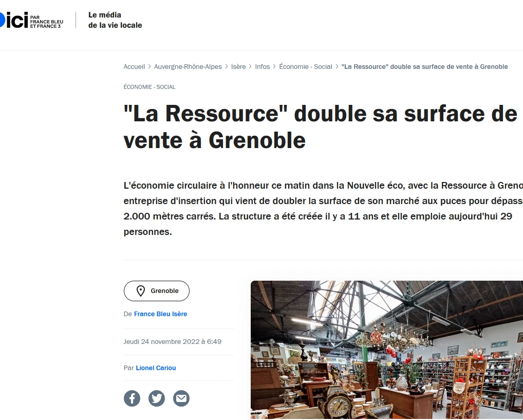Open the Grenoble location tag
The height and width of the screenshot is (420, 523).
[156, 291]
